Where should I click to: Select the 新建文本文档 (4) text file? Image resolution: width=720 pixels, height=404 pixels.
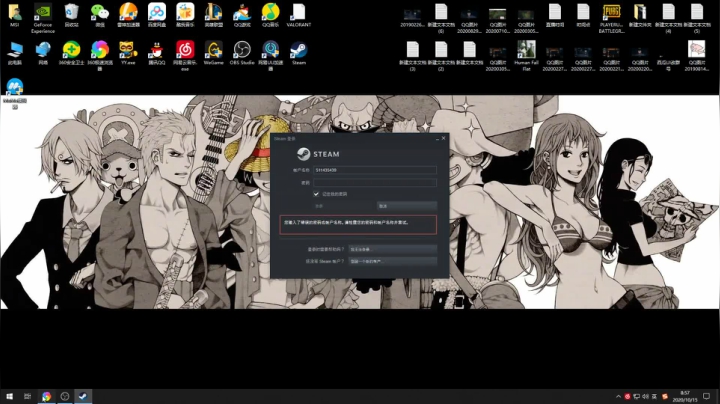[668, 18]
